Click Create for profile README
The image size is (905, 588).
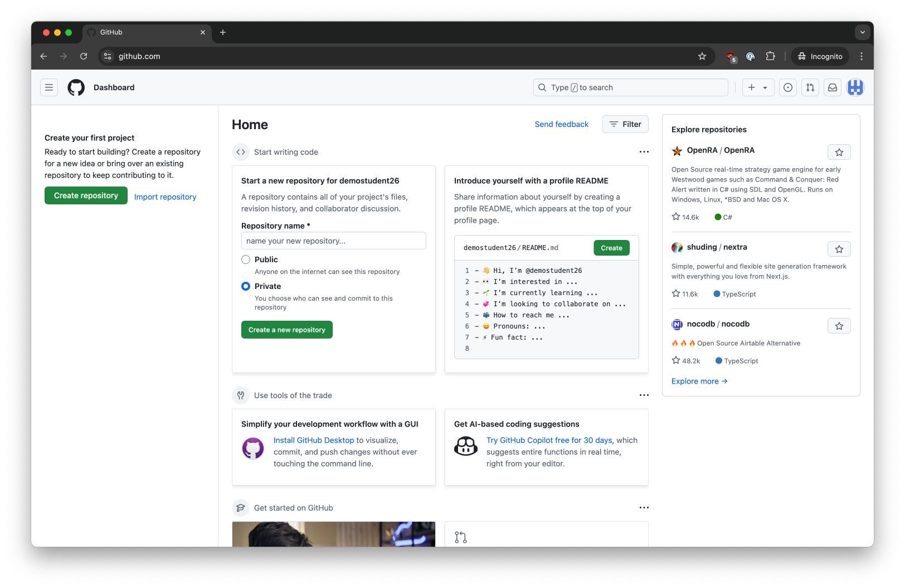coord(611,248)
